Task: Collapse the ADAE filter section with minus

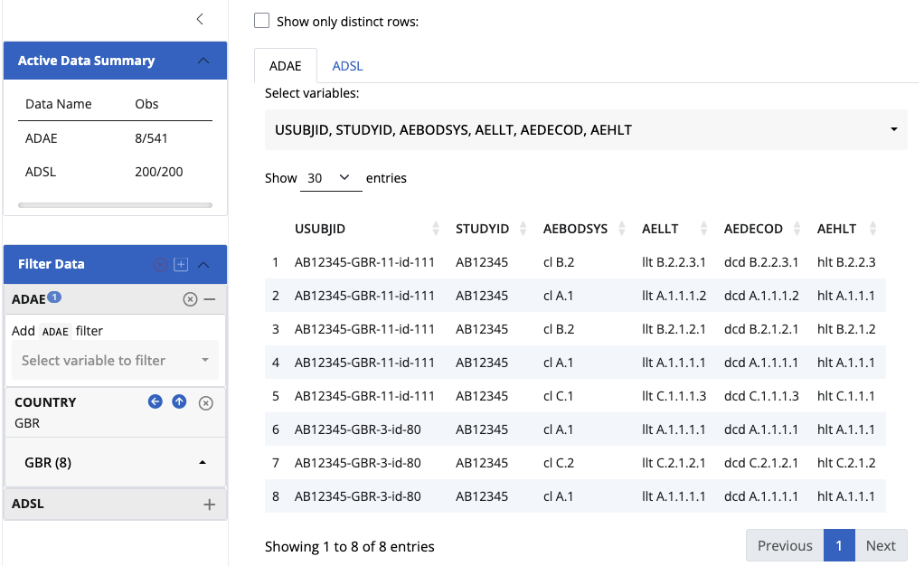Action: [x=210, y=299]
